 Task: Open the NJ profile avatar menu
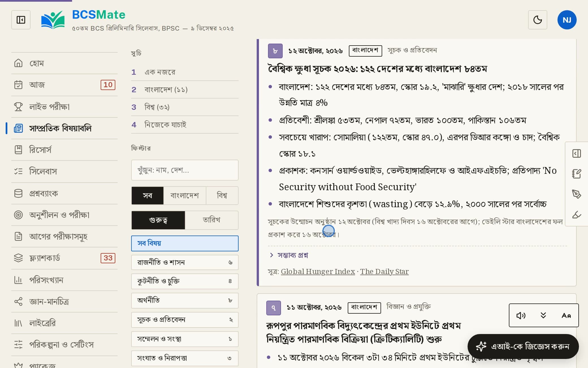567,20
